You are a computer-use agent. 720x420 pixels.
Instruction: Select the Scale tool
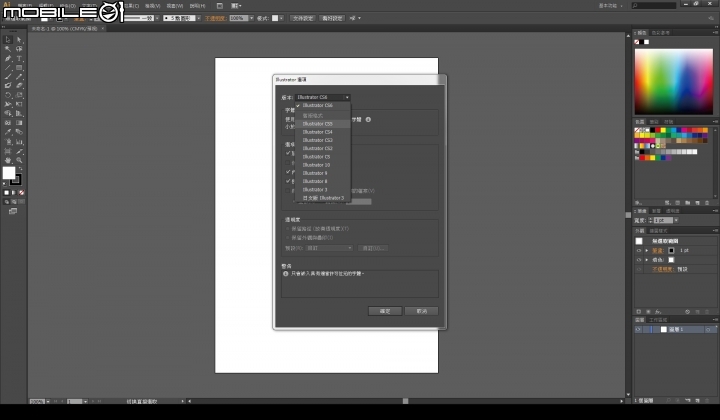[19, 95]
